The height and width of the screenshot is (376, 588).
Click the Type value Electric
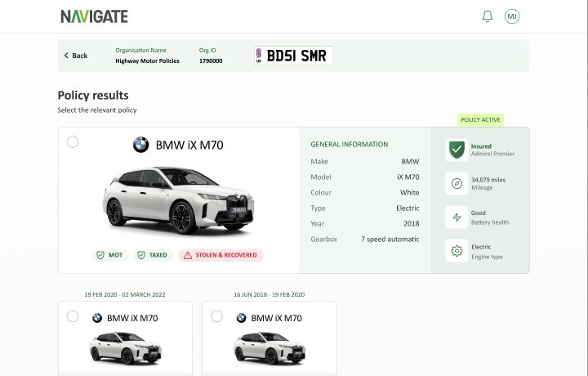click(x=408, y=208)
